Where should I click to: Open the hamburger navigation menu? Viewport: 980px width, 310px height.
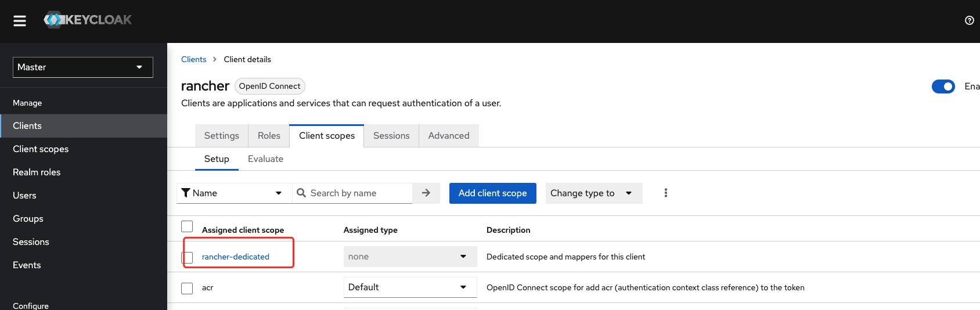20,21
